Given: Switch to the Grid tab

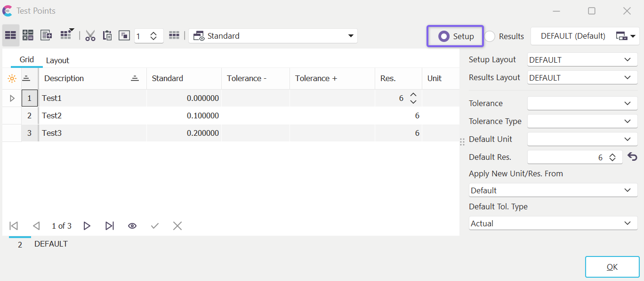Looking at the screenshot, I should click(x=27, y=59).
